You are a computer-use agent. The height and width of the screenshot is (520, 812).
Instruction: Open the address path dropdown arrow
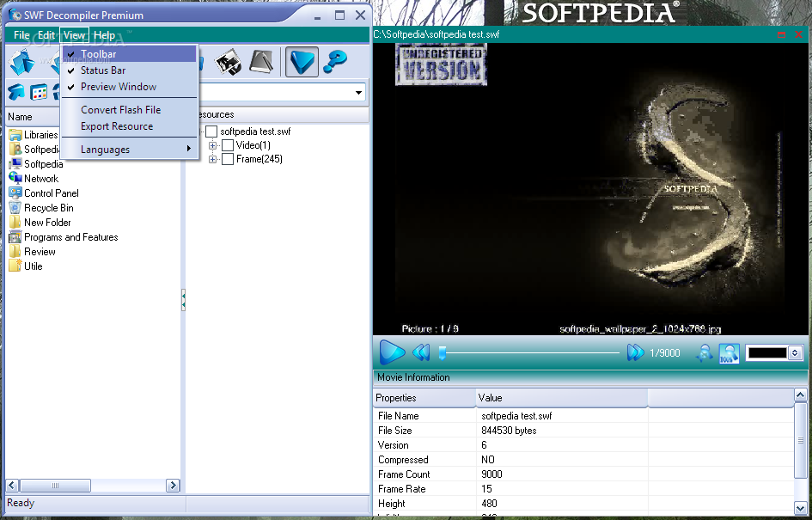pyautogui.click(x=358, y=93)
